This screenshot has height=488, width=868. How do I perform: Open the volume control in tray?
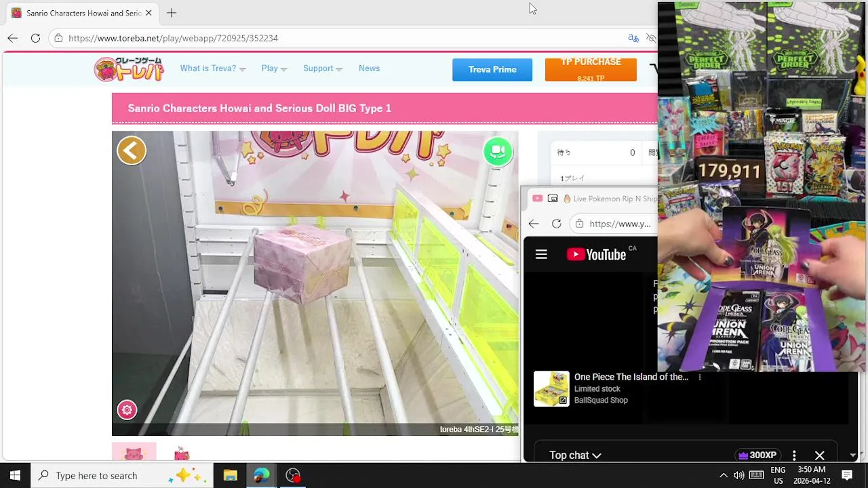[738, 475]
